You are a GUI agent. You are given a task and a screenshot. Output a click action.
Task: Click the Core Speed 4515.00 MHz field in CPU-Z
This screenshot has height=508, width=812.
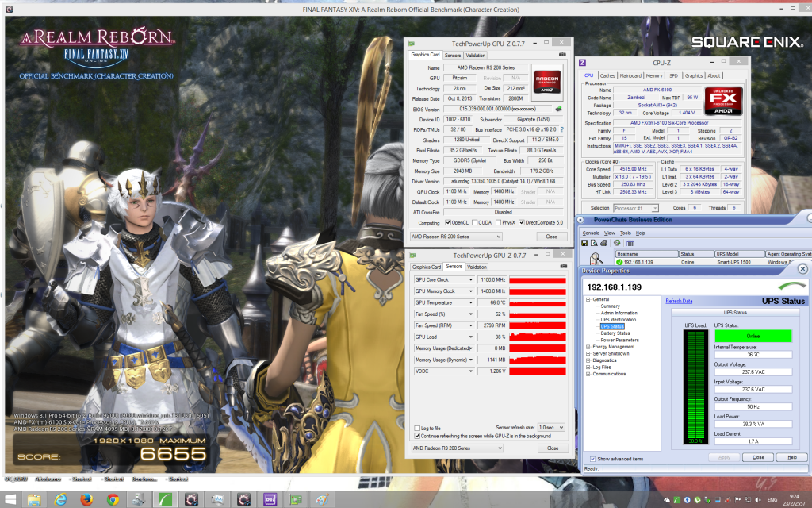coord(633,169)
